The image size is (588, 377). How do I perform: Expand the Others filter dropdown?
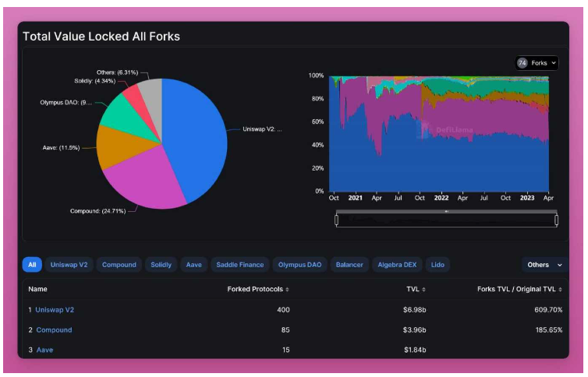(544, 265)
